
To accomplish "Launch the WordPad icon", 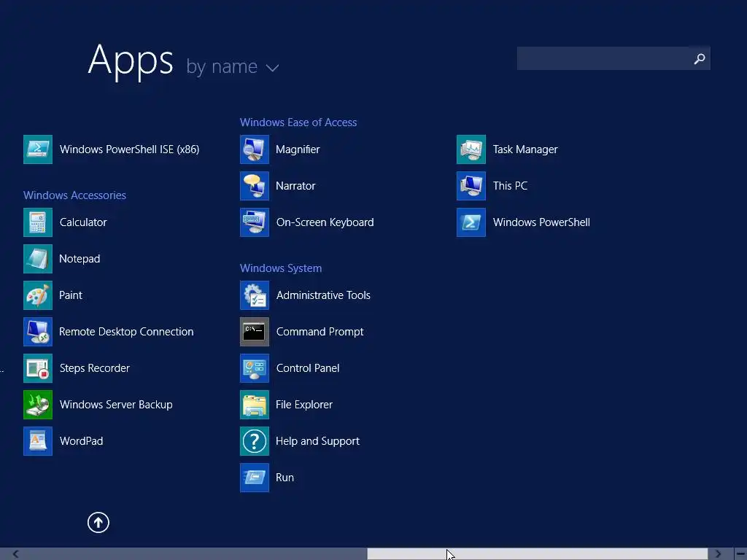I will click(x=38, y=441).
